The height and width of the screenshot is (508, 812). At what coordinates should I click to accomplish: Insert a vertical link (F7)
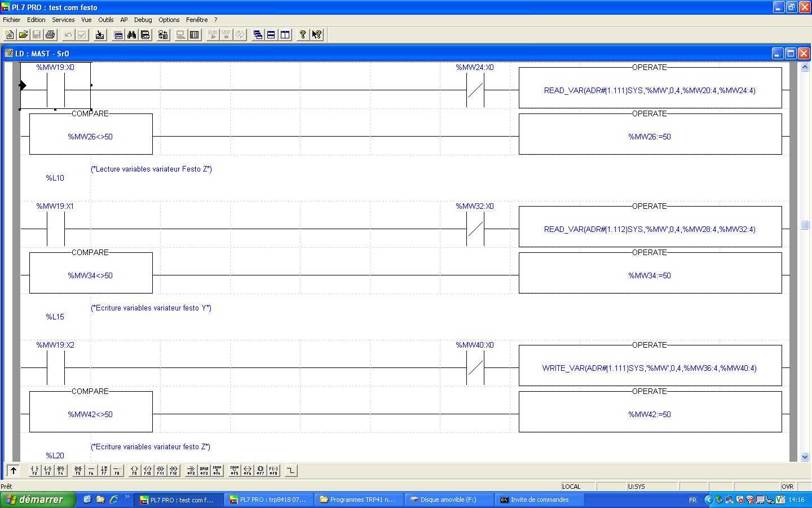point(104,470)
